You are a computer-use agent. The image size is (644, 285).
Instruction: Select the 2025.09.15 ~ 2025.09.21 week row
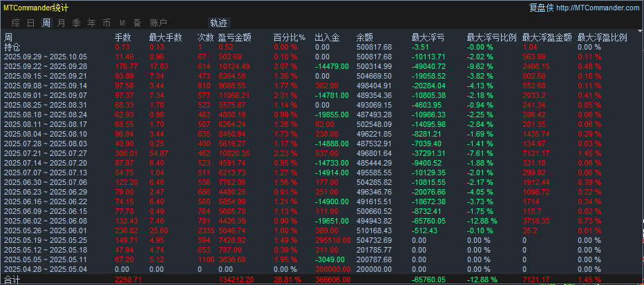click(x=322, y=76)
